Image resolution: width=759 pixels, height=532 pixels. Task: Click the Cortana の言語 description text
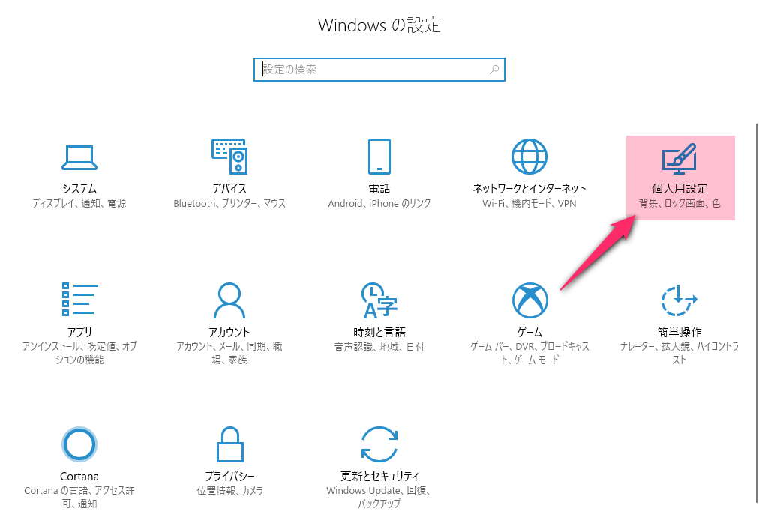pos(79,497)
